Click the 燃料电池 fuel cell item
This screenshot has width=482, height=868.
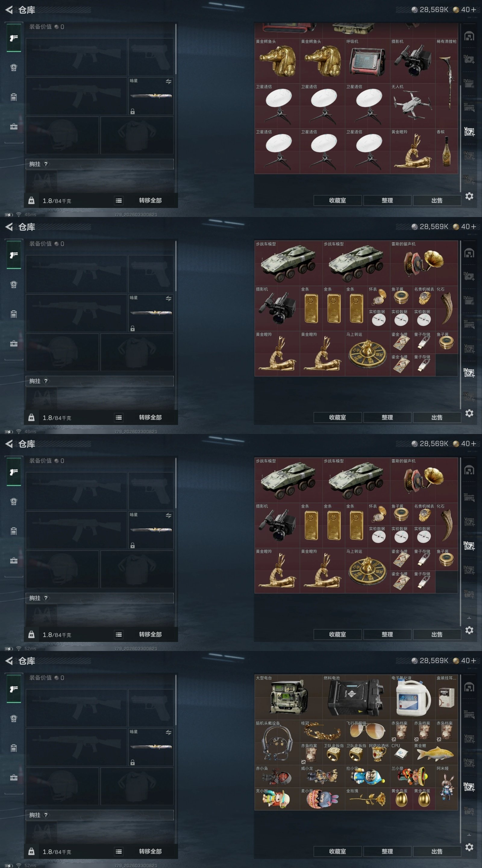(356, 697)
